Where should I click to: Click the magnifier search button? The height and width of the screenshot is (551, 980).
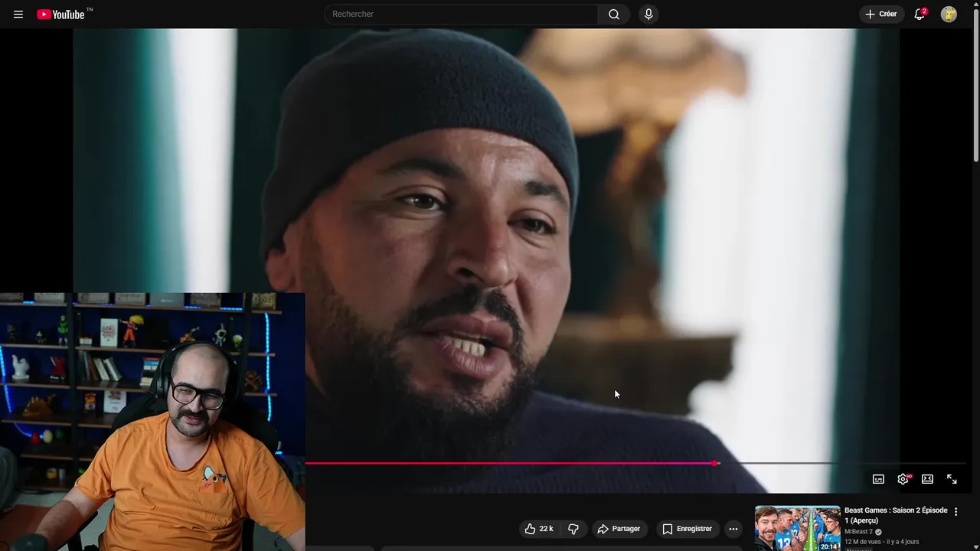click(x=614, y=14)
